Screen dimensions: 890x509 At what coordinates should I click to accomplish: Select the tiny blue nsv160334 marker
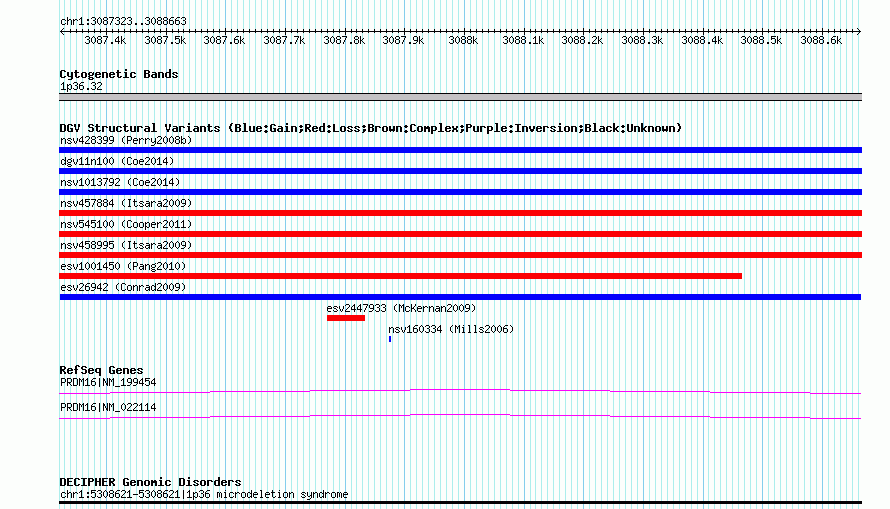click(x=390, y=339)
